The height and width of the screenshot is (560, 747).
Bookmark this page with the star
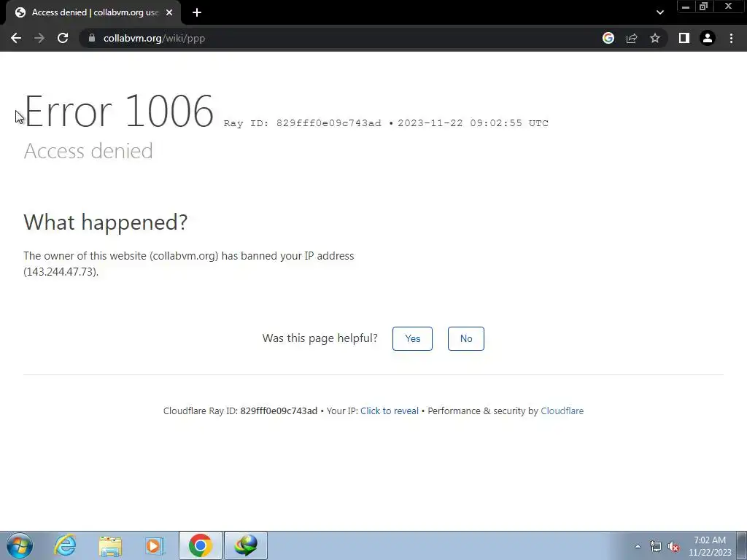(655, 38)
